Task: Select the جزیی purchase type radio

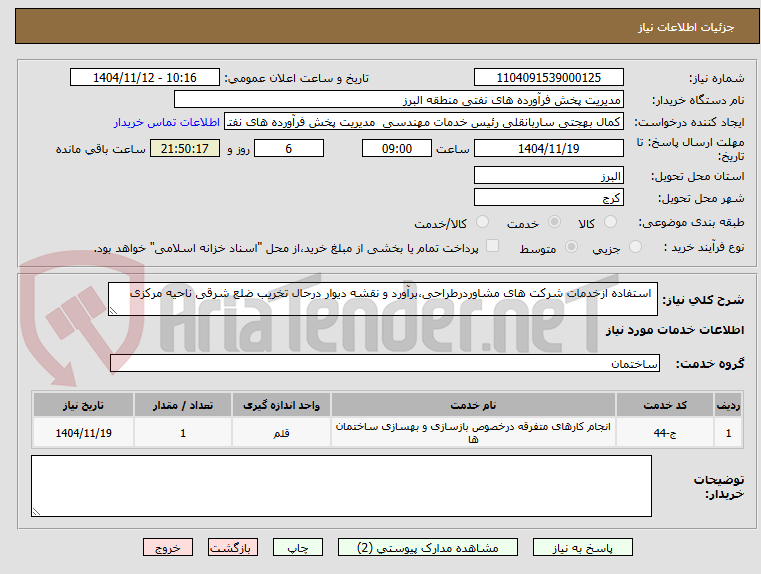Action: point(635,247)
